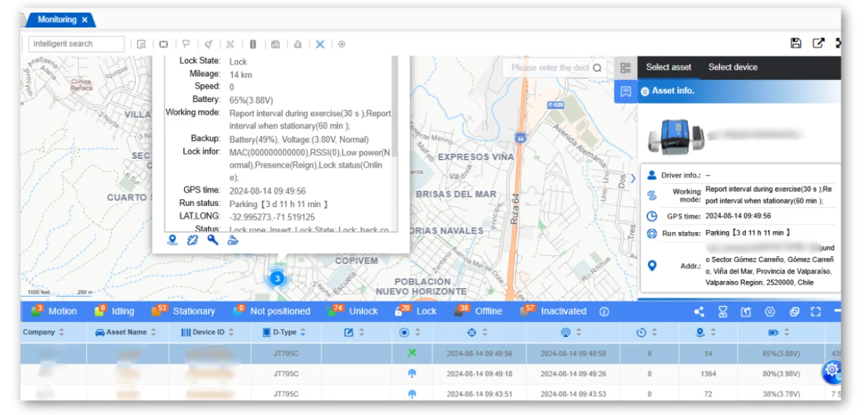Click the green status icon in first row
The image size is (868, 415).
(412, 354)
